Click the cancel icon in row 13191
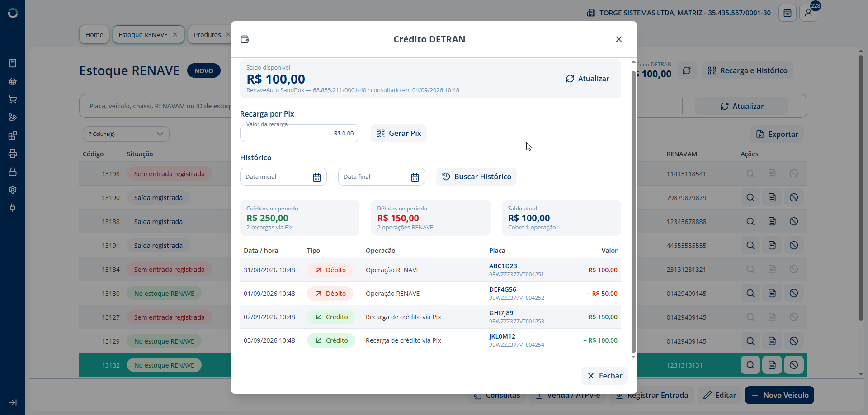868x415 pixels. (793, 245)
